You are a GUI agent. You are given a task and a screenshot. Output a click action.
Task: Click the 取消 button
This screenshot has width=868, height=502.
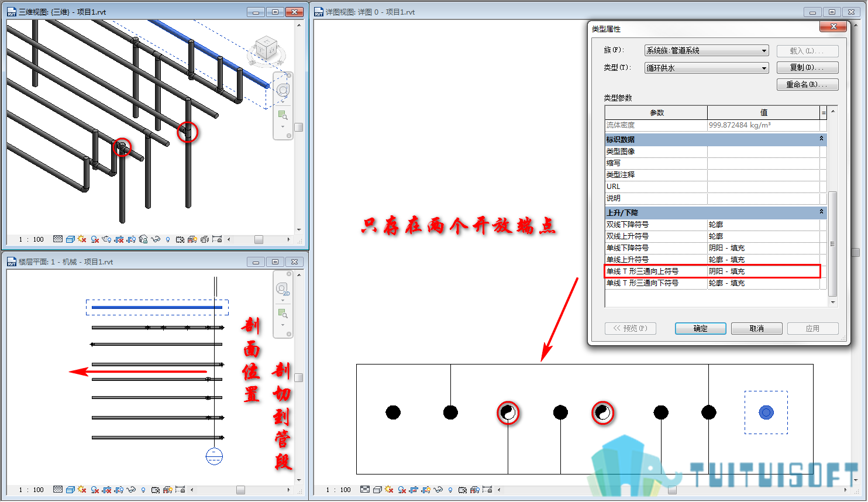[756, 329]
